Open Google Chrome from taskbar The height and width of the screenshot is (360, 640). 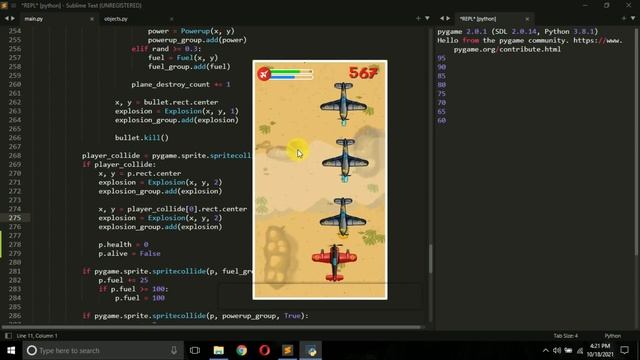coord(242,350)
